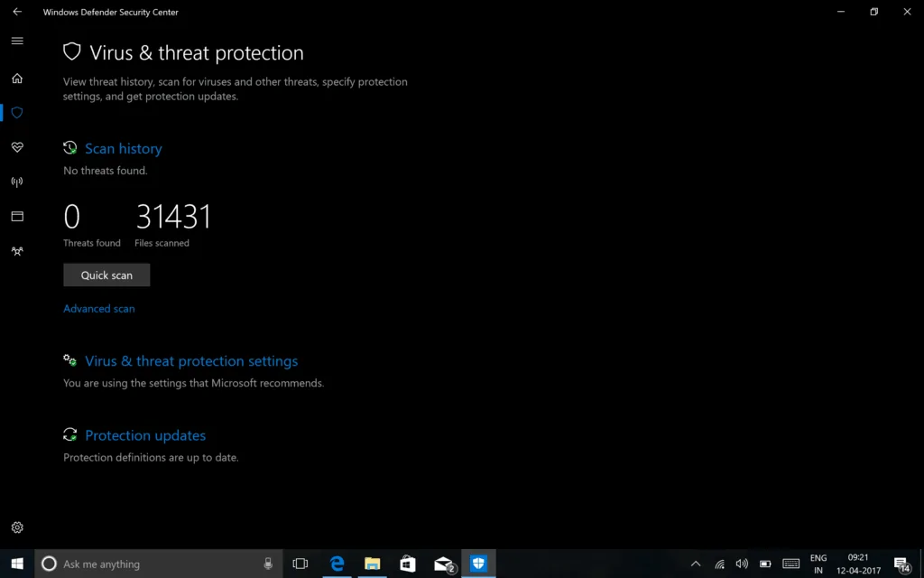Screen dimensions: 924x578
Task: Click 'Protection definitions are up to date' text
Action: click(151, 457)
